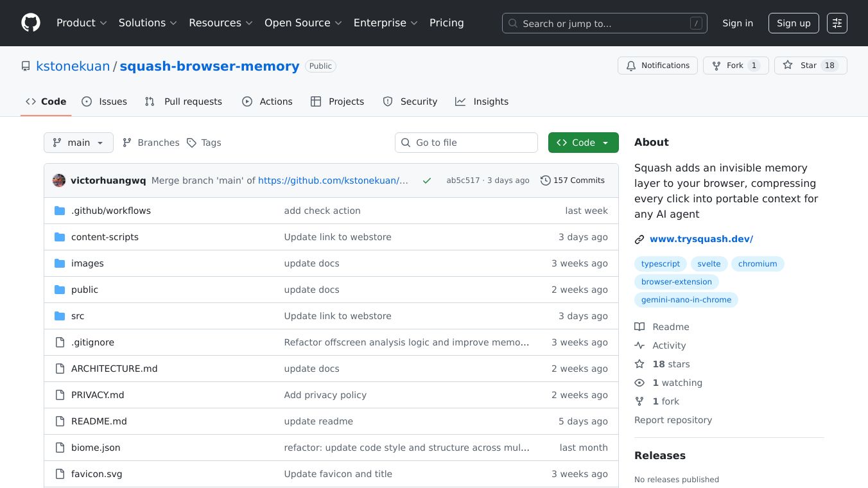Open the www.trysquash.dev link

(x=701, y=239)
